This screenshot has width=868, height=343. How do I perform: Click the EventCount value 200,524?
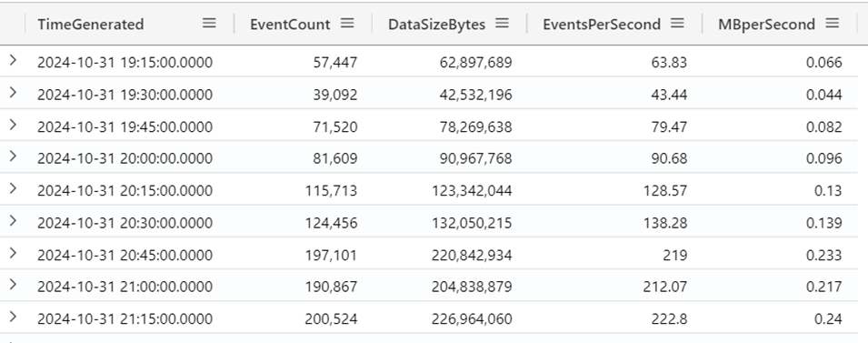coord(331,318)
